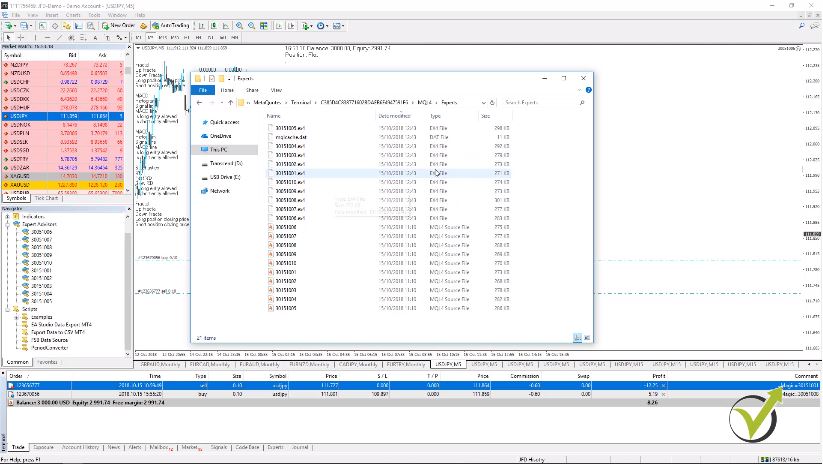Select the cursor arrow tool

point(8,38)
